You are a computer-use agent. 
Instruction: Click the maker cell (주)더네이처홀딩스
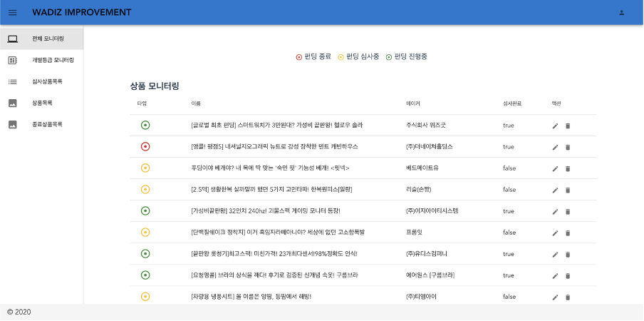pyautogui.click(x=429, y=147)
